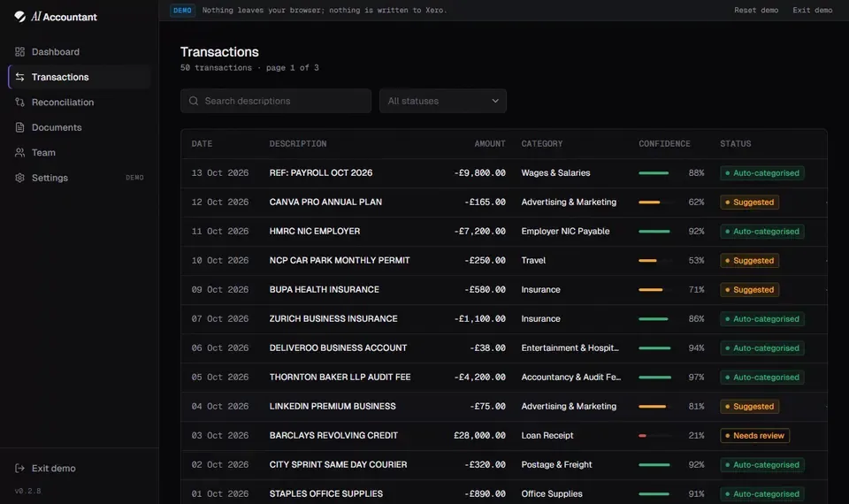Click the 21% confidence bar for Barclays
This screenshot has width=849, height=504.
[x=656, y=435]
